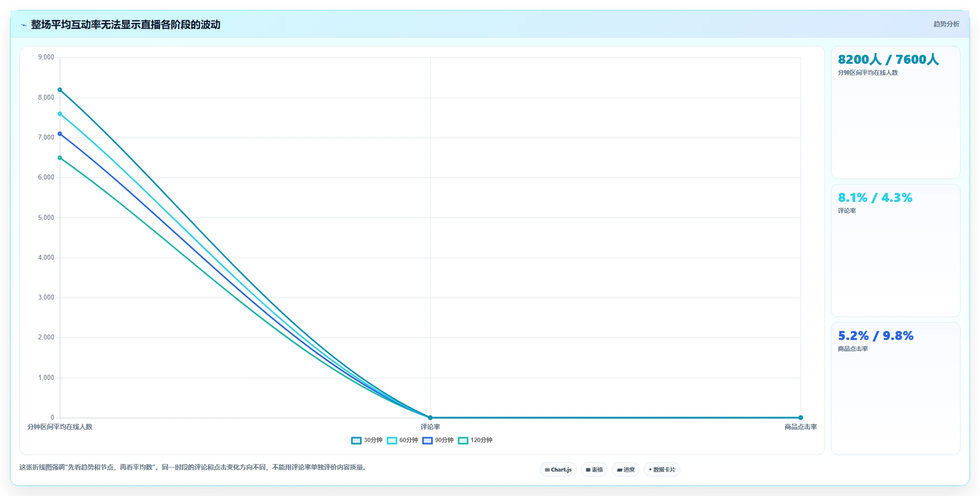Toggle the 30分钟 legend series

(x=367, y=440)
